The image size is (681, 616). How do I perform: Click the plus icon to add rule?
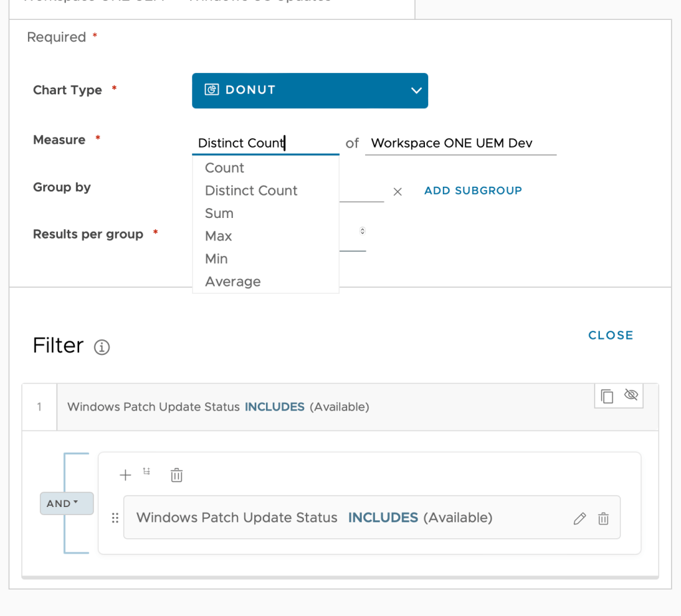tap(125, 475)
